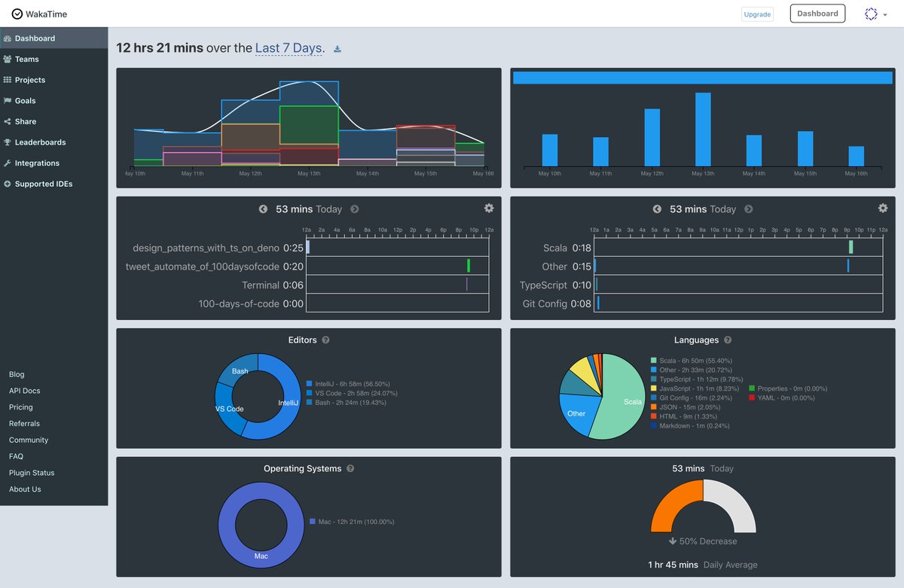Image resolution: width=904 pixels, height=588 pixels.
Task: Open Supported IDEs in sidebar
Action: pos(54,184)
